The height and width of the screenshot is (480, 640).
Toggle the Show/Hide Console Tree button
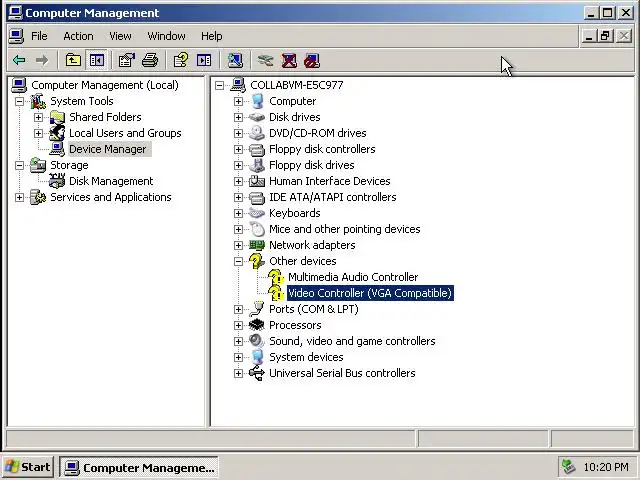97,60
